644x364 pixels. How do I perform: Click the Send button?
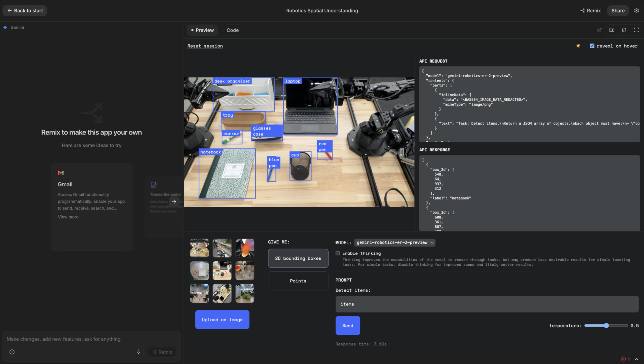pos(348,325)
